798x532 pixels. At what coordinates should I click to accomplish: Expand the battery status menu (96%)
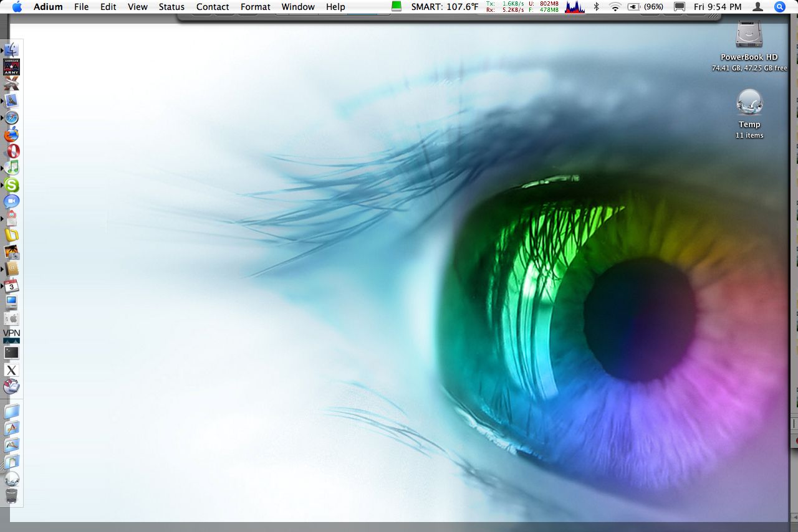[645, 7]
